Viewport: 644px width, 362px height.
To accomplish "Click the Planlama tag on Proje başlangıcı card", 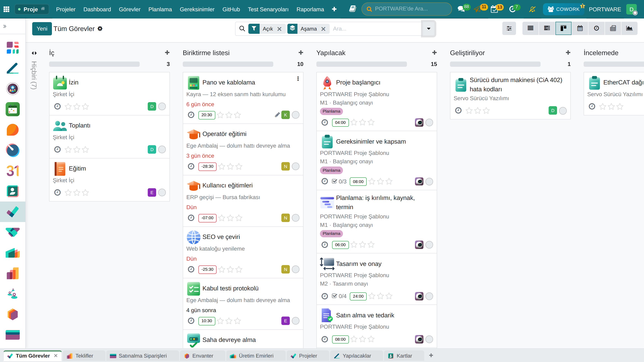I will pos(331,111).
